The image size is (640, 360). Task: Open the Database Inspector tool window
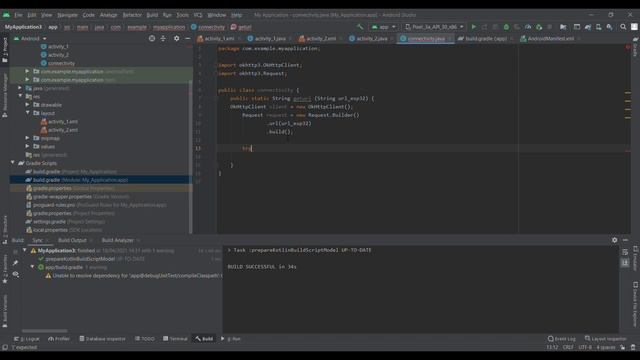click(102, 339)
